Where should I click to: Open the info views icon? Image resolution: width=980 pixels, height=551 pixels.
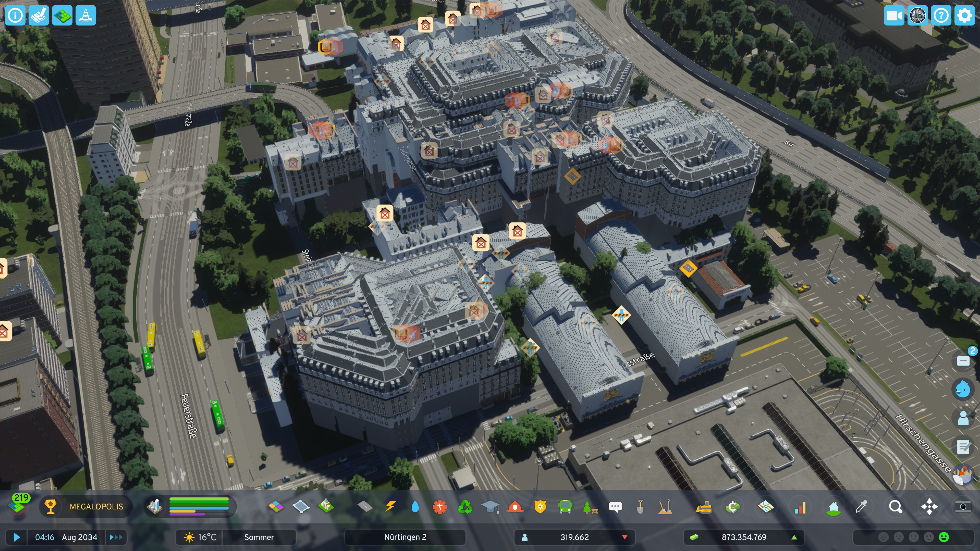[x=15, y=16]
